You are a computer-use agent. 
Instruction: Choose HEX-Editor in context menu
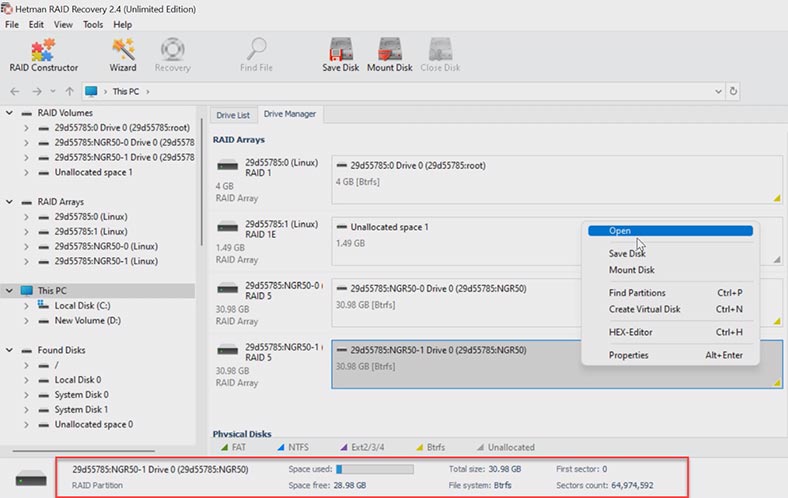(670, 332)
